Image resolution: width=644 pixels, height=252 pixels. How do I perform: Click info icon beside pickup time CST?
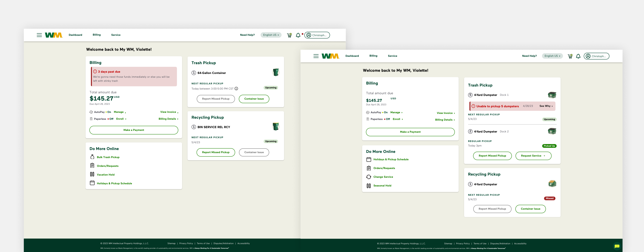[236, 88]
